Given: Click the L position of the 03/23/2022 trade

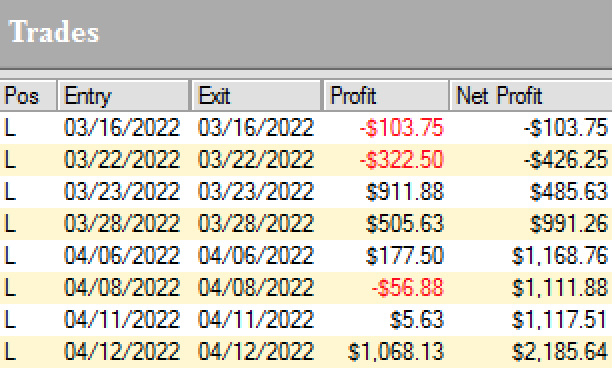Looking at the screenshot, I should 10,192.
